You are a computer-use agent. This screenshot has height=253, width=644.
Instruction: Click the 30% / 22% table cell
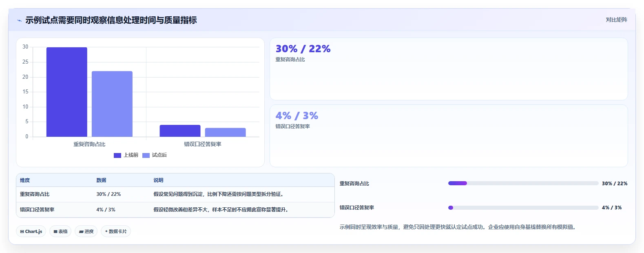(x=108, y=194)
